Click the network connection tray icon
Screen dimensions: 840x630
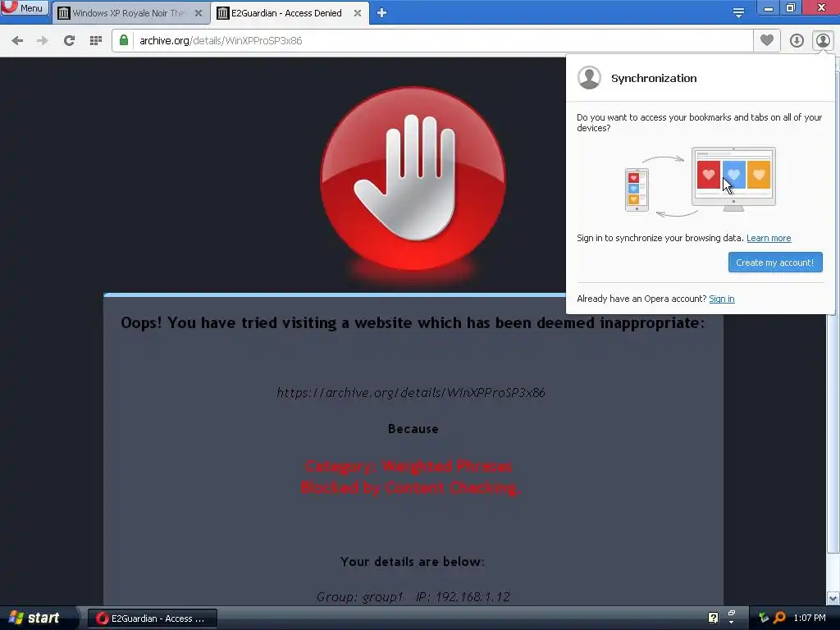tap(764, 618)
